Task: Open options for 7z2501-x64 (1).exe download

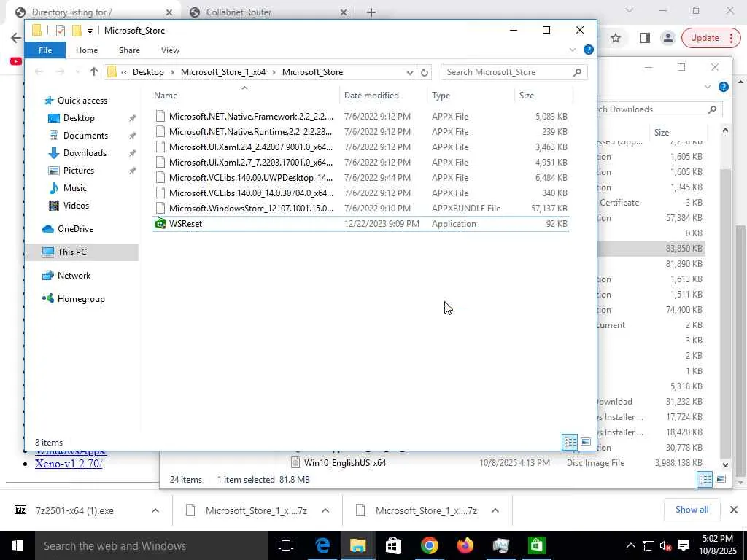Action: [155, 510]
